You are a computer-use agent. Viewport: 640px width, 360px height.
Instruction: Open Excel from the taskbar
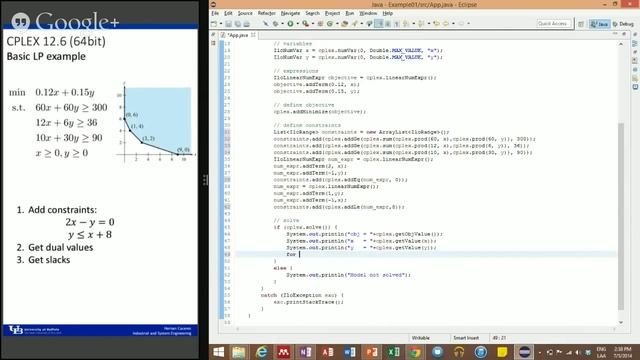point(393,352)
